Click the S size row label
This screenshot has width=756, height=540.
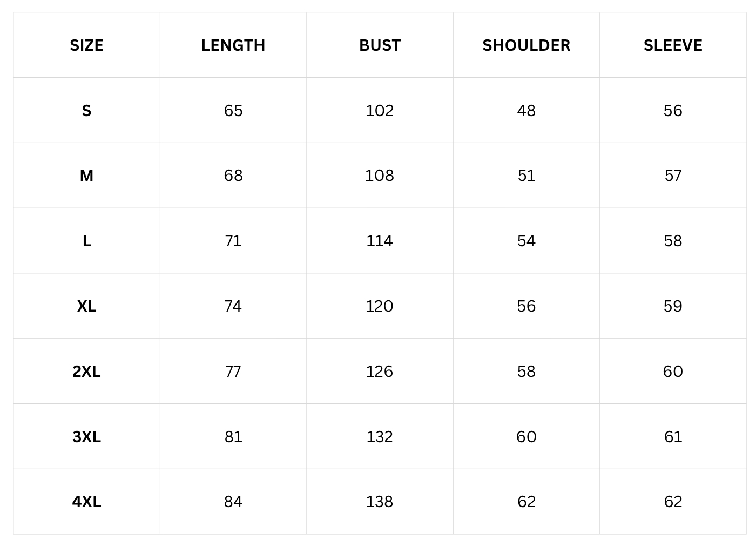click(86, 111)
